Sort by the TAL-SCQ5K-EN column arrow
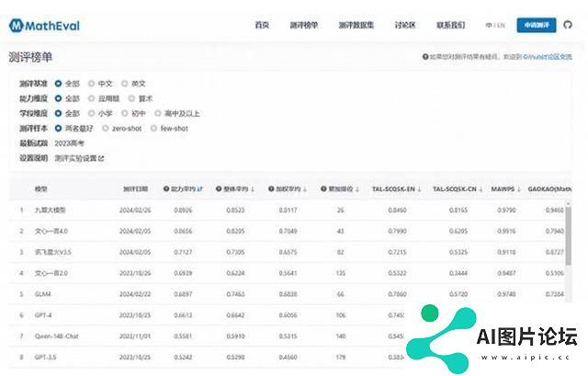Viewport: 588px width, 376px height. coord(419,188)
